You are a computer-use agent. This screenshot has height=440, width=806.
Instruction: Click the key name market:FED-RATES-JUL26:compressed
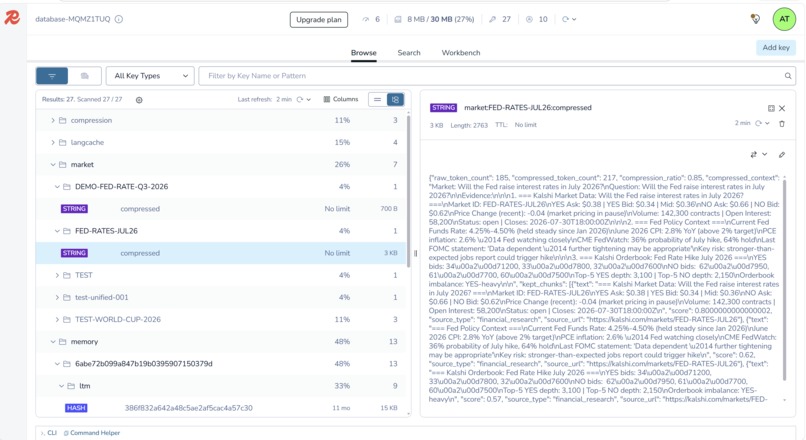click(x=527, y=107)
